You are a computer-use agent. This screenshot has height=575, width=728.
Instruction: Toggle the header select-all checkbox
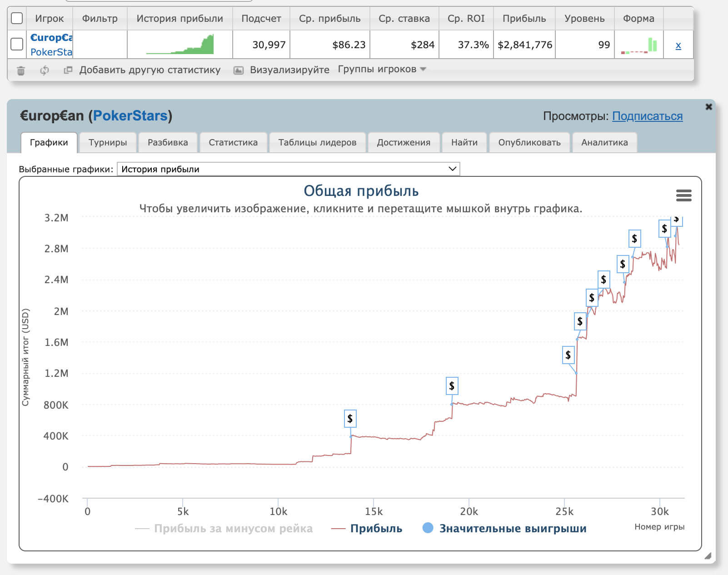17,18
